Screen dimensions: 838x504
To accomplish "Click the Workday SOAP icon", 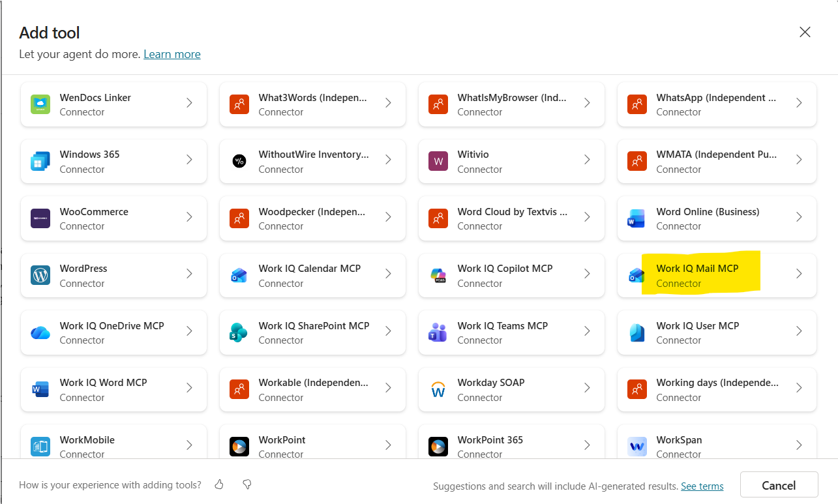I will tap(438, 389).
